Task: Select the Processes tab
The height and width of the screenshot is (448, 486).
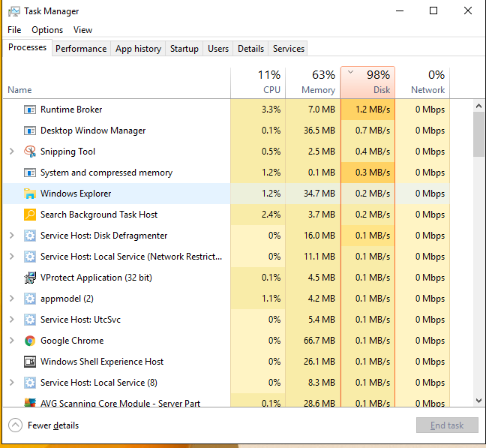Action: (27, 47)
